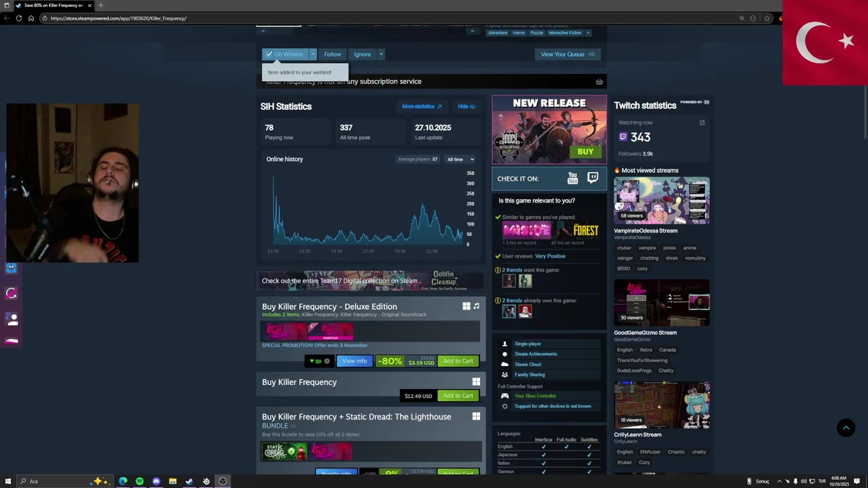Image resolution: width=868 pixels, height=488 pixels.
Task: Go to browser home page icon
Action: point(31,18)
